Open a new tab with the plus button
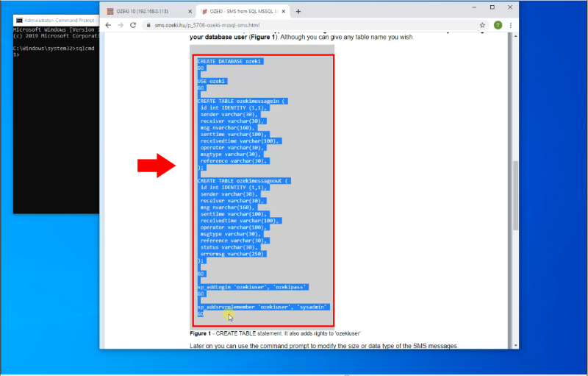 point(298,12)
